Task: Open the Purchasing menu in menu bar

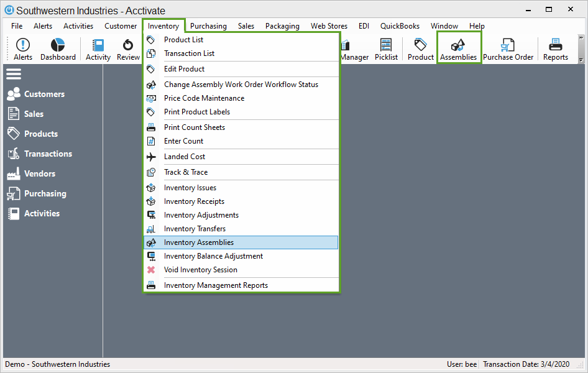Action: [x=208, y=26]
